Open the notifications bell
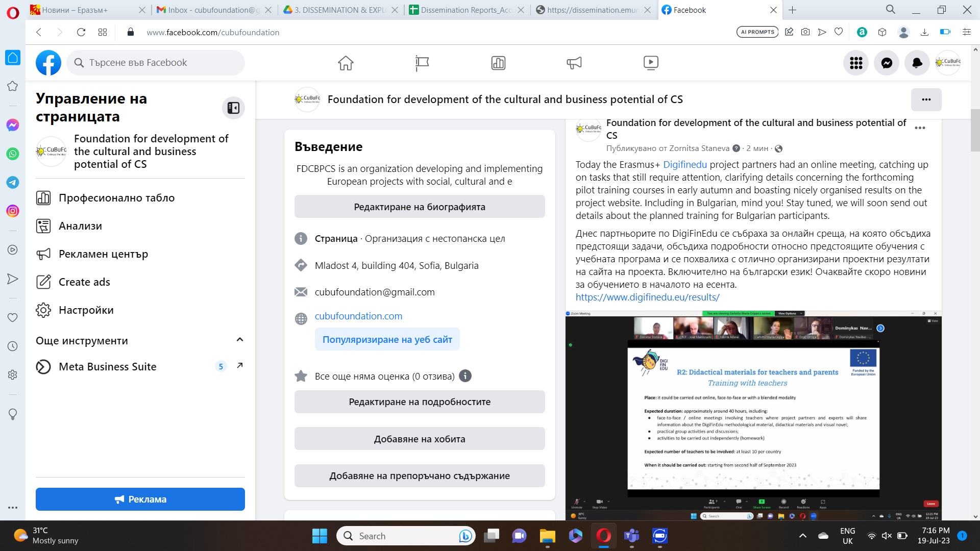 (917, 63)
